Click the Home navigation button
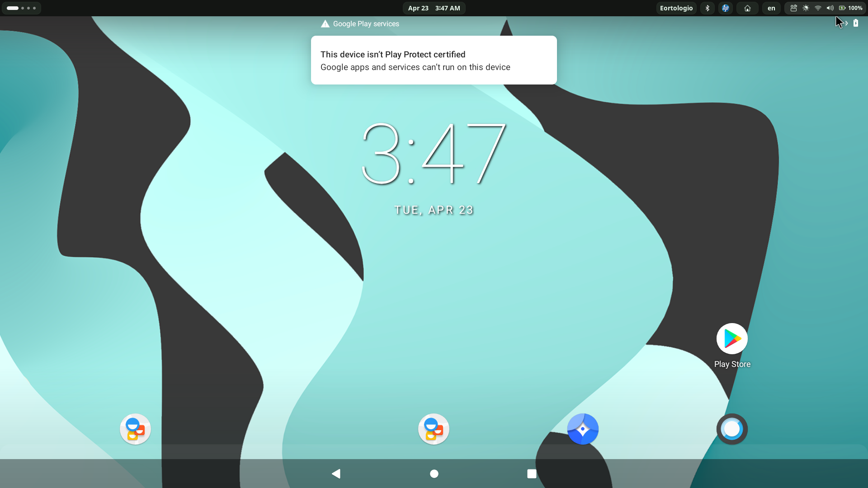Screen dimensions: 868x488 click(434, 474)
